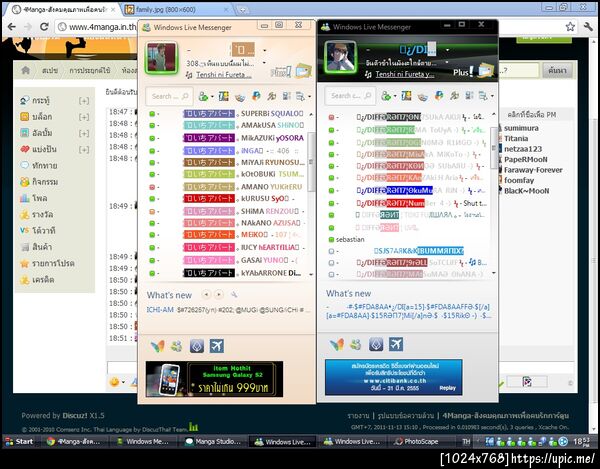Click the forum home icon

[26, 70]
